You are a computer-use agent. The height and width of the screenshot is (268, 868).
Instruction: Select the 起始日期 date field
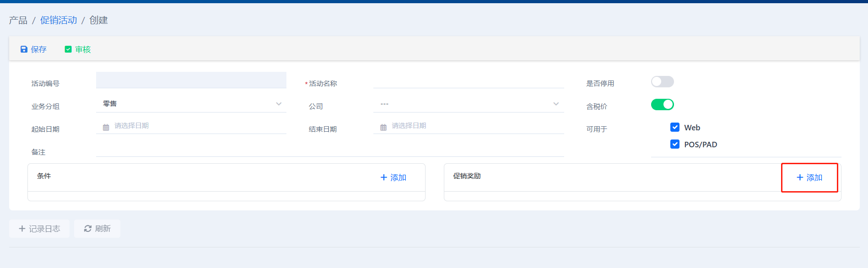point(191,126)
